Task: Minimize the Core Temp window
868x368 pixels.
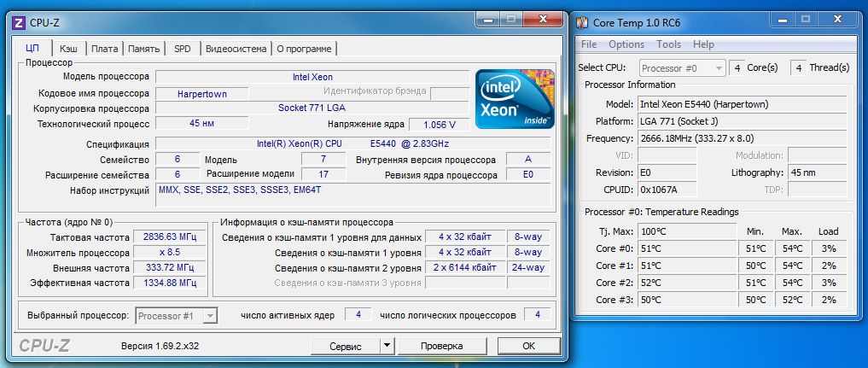Action: [x=782, y=20]
